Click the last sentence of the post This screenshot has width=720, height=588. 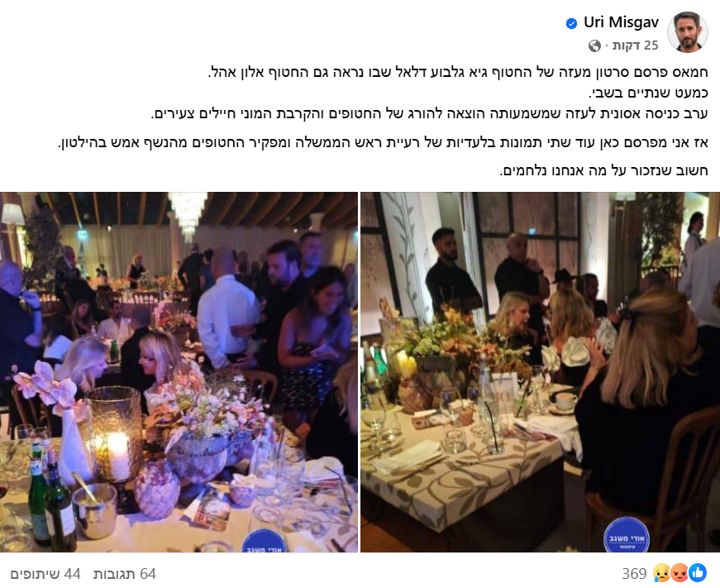[603, 170]
